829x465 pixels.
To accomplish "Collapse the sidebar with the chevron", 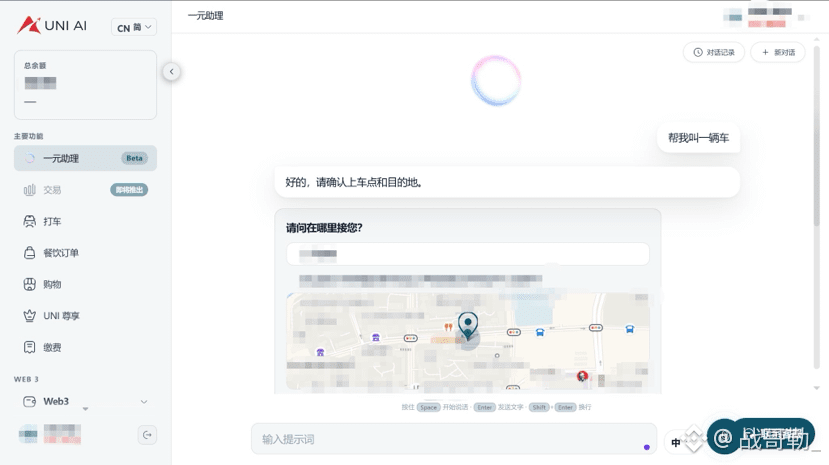I will point(171,72).
